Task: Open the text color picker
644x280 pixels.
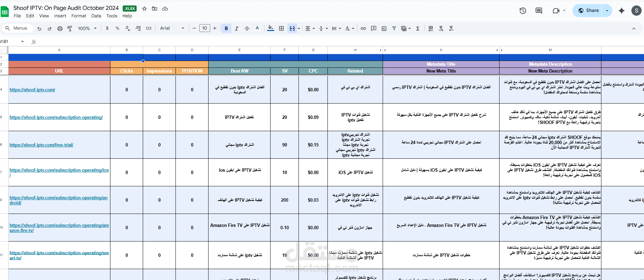Action: pyautogui.click(x=257, y=28)
